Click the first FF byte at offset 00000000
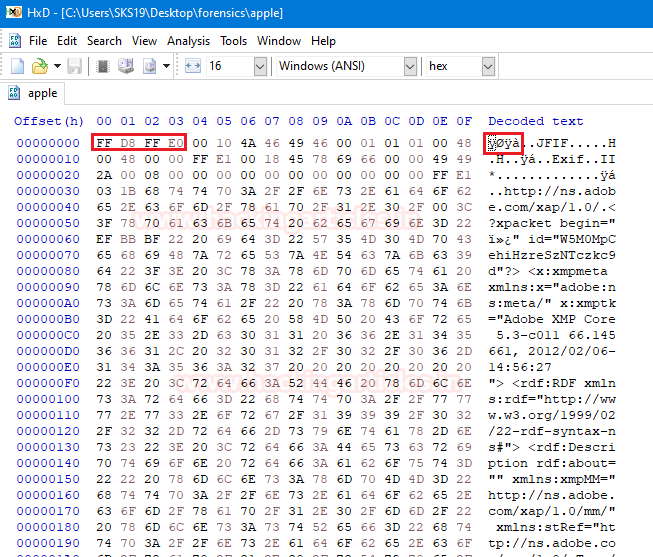The height and width of the screenshot is (557, 653). coord(104,143)
